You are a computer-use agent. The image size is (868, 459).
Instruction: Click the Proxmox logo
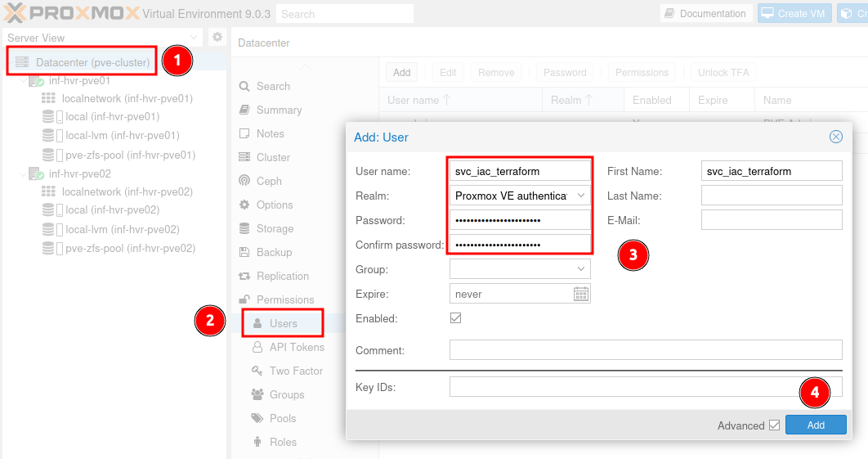(72, 13)
